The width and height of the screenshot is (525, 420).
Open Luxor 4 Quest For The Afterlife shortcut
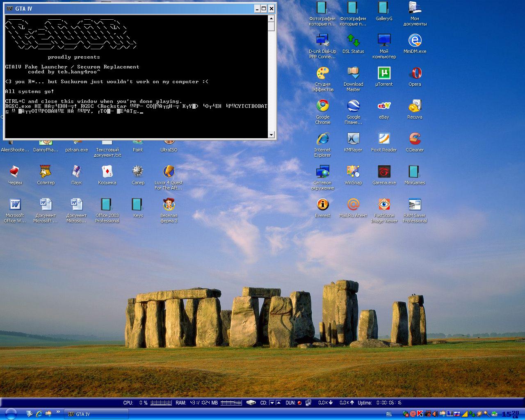tap(169, 178)
